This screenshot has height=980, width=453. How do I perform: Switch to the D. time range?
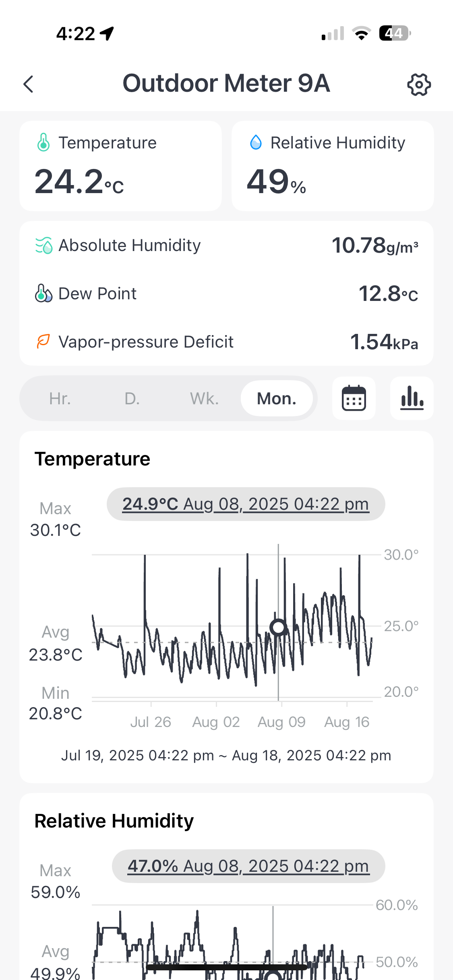132,399
